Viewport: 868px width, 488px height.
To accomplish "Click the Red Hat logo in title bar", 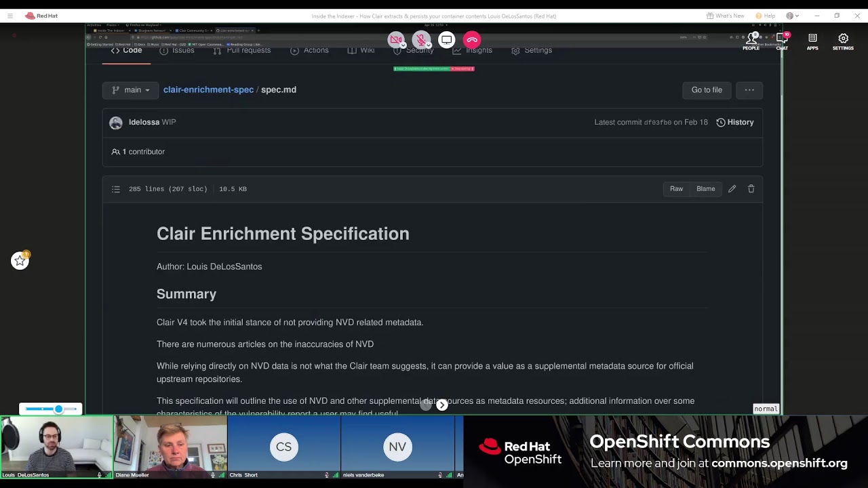I will click(x=41, y=16).
